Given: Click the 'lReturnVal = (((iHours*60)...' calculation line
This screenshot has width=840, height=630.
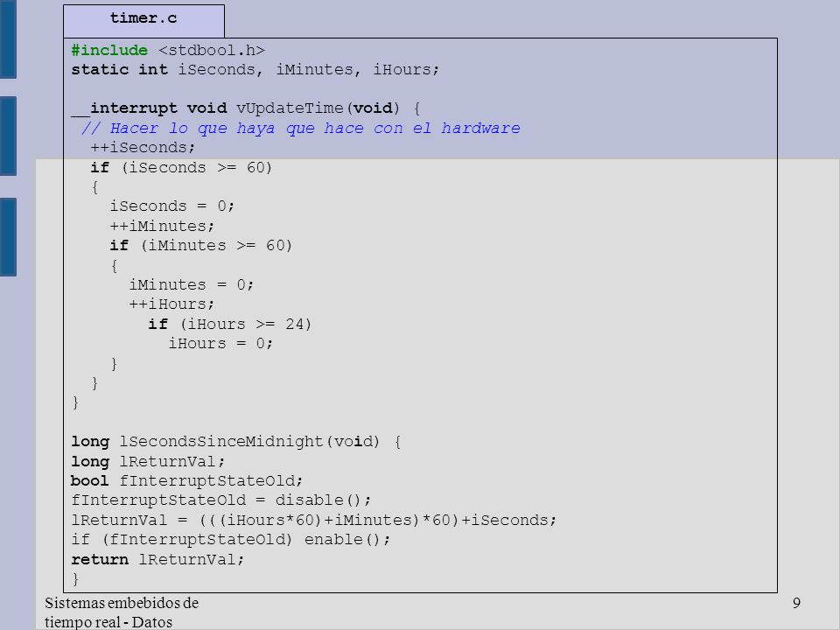Looking at the screenshot, I should [x=314, y=520].
